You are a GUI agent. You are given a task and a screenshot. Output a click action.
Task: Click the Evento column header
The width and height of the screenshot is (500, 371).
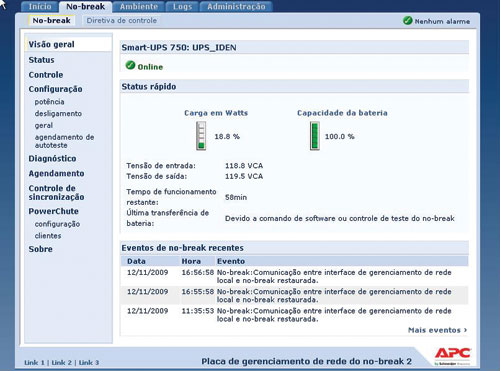coord(231,261)
